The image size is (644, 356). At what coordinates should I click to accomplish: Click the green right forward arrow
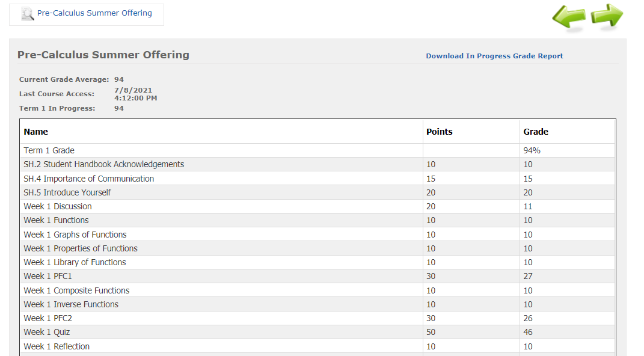(607, 16)
